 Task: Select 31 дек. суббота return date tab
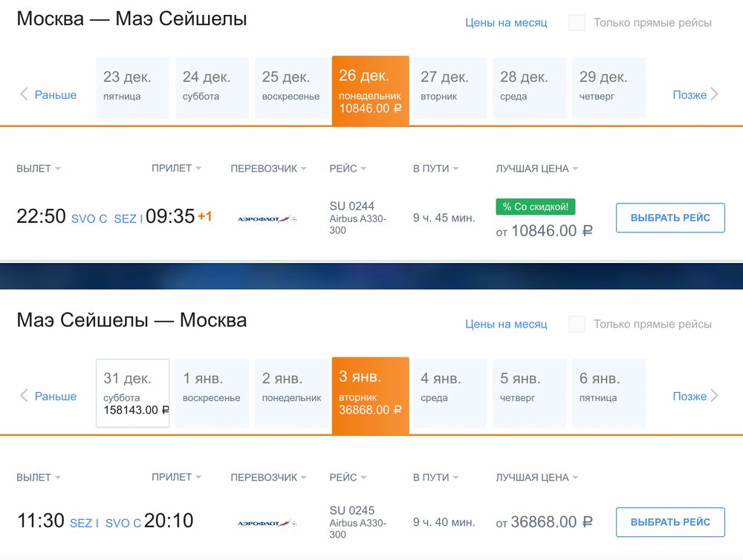point(132,393)
